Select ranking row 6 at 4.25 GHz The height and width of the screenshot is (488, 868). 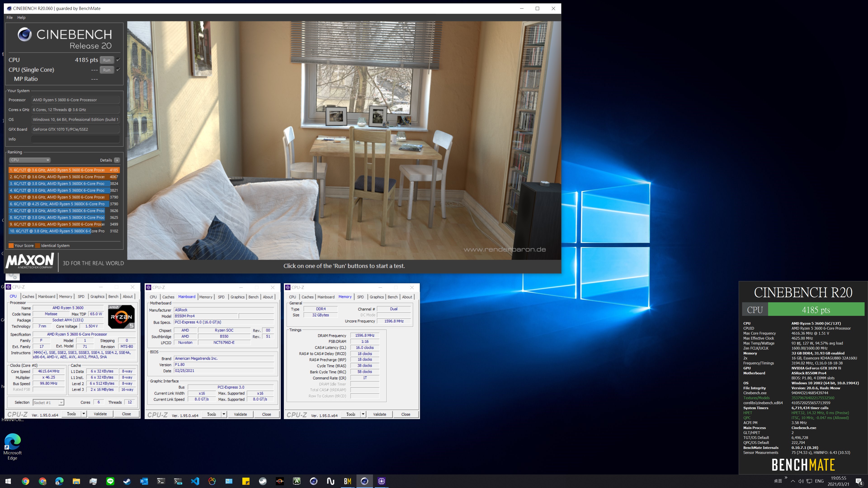pyautogui.click(x=64, y=204)
